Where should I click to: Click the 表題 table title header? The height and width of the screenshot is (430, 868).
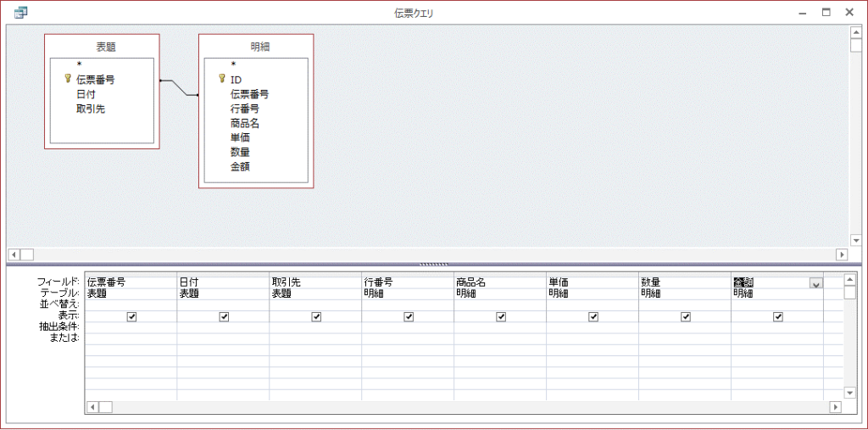pos(102,47)
